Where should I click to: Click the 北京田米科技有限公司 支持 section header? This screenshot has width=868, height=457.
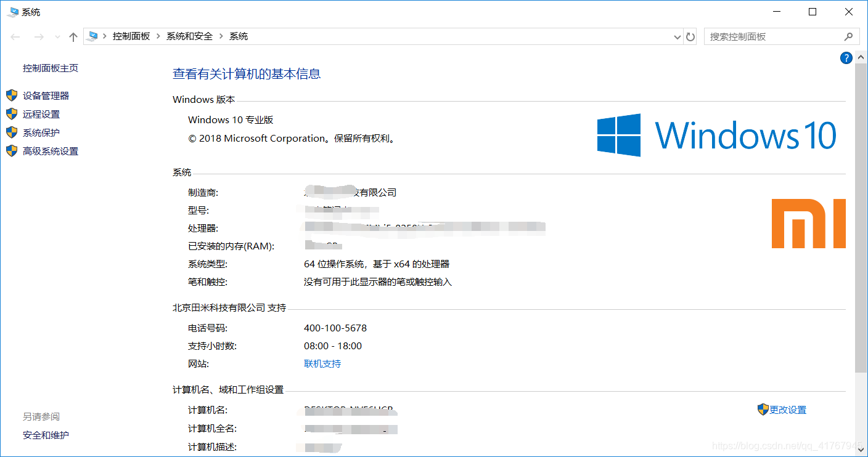tap(229, 308)
